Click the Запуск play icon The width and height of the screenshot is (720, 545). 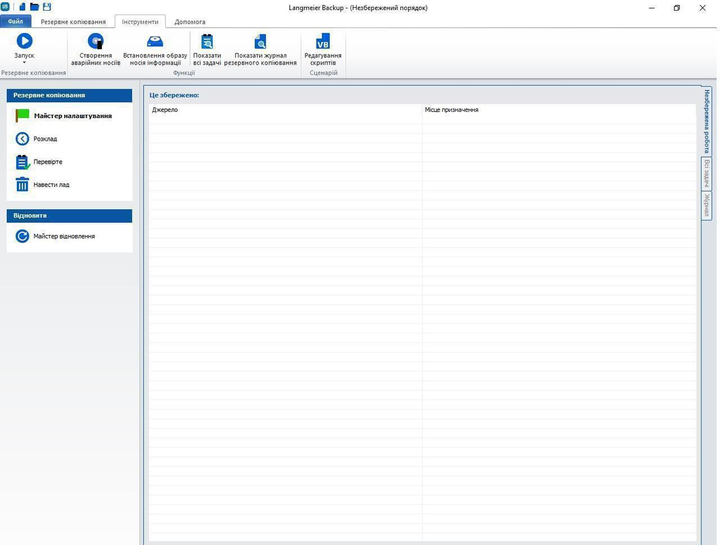point(24,41)
